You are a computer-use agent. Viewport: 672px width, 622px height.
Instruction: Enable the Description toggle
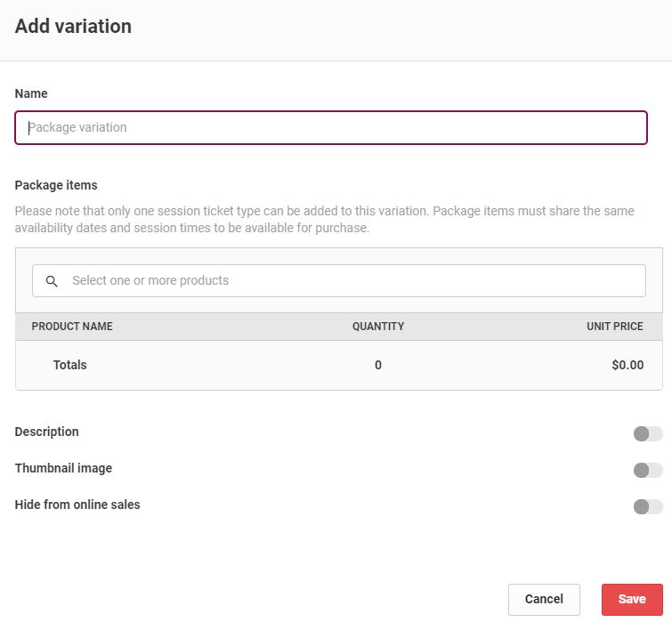[648, 433]
